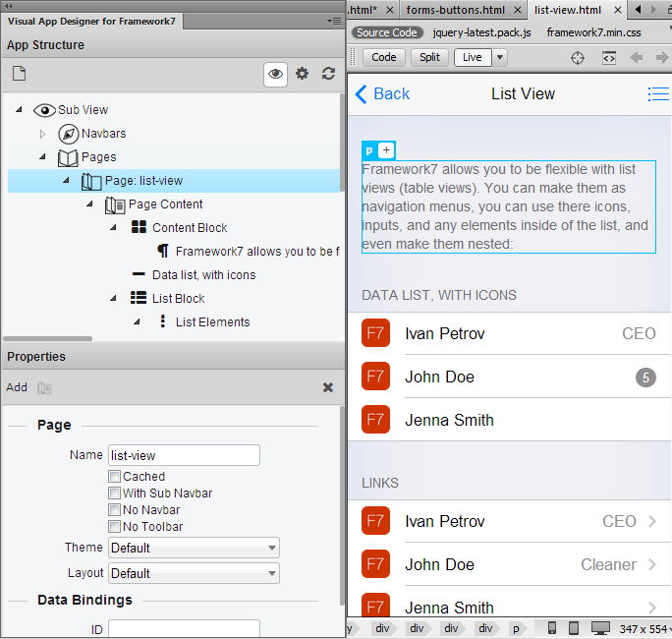Click the F7 icon beside Ivan Petrov in Data list
Image resolution: width=672 pixels, height=639 pixels.
375,333
